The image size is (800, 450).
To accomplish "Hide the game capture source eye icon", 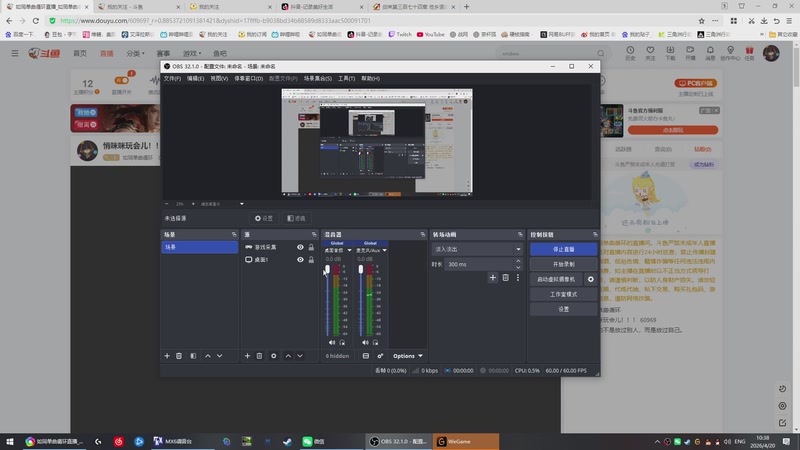I will click(x=301, y=247).
